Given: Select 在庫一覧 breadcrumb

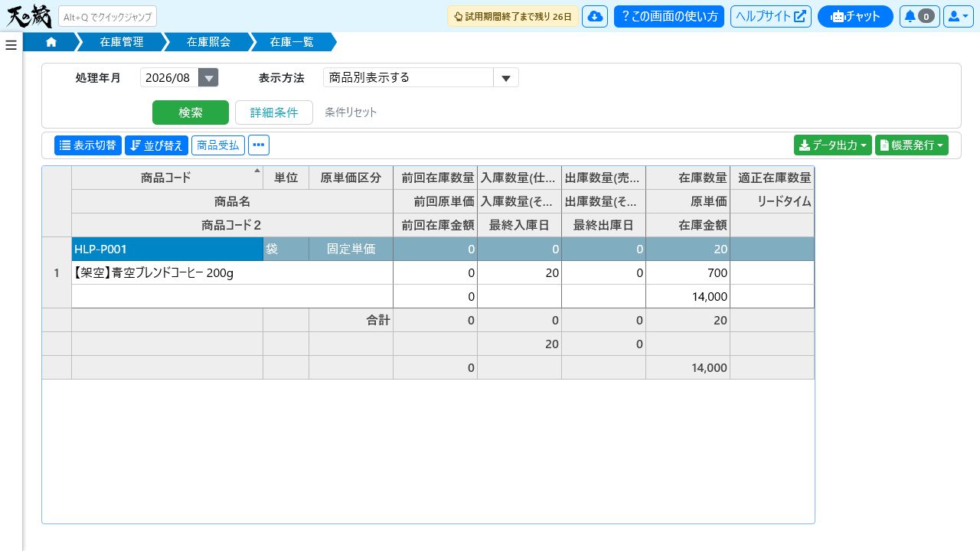Looking at the screenshot, I should coord(292,42).
